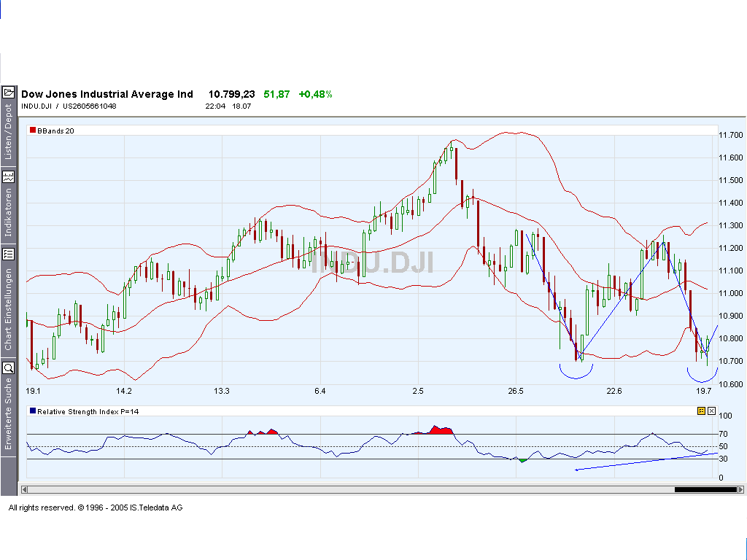Viewport: 747px width, 560px height.
Task: Click the 11.600 price axis label
Action: [x=731, y=157]
